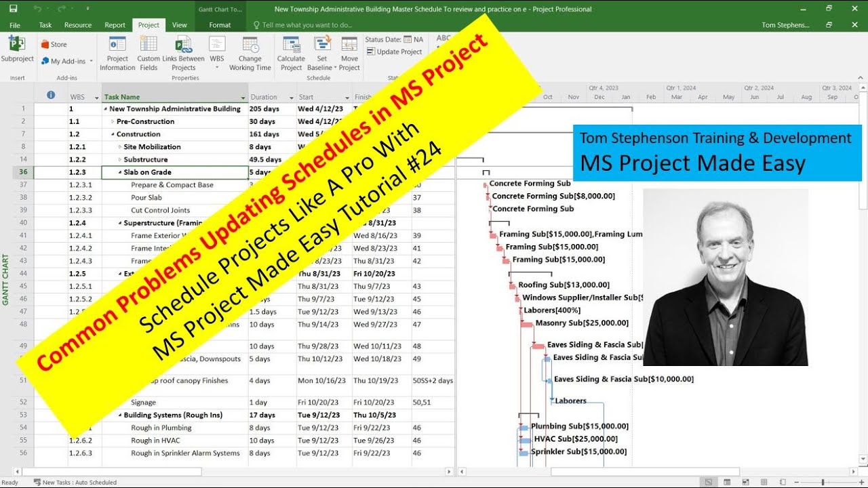Collapse the Construction summary task
Screen dimensions: 868x488
(x=113, y=134)
